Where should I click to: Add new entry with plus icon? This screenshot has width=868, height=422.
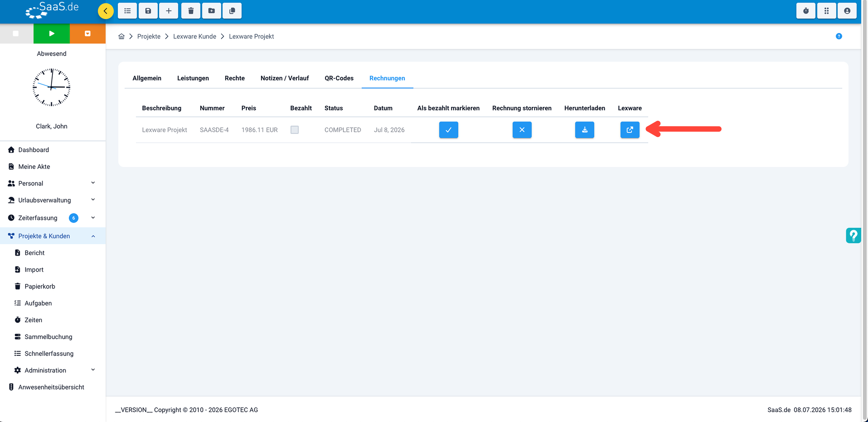(x=169, y=11)
